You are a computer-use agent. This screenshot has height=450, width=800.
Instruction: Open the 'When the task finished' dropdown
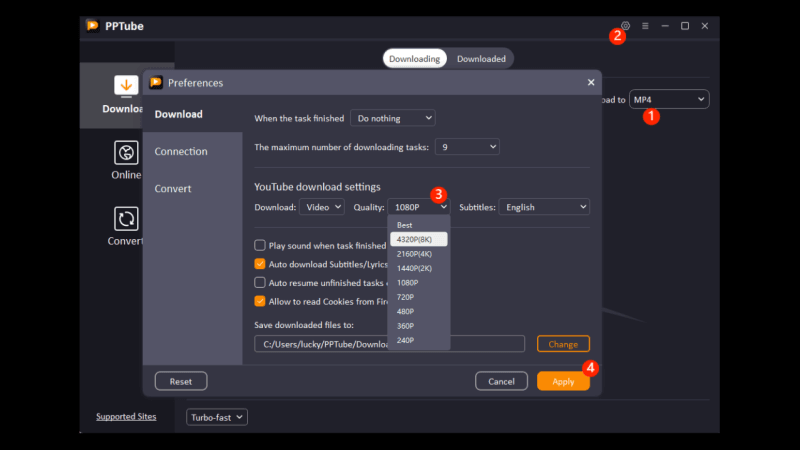[392, 118]
